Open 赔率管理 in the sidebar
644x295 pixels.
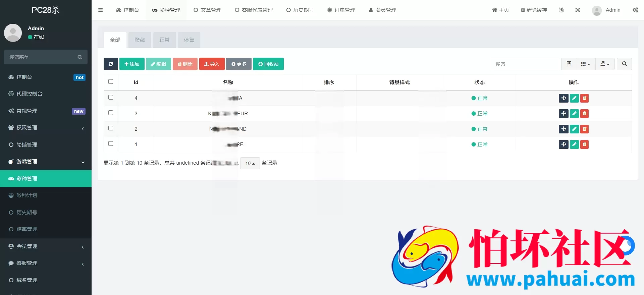[46, 229]
